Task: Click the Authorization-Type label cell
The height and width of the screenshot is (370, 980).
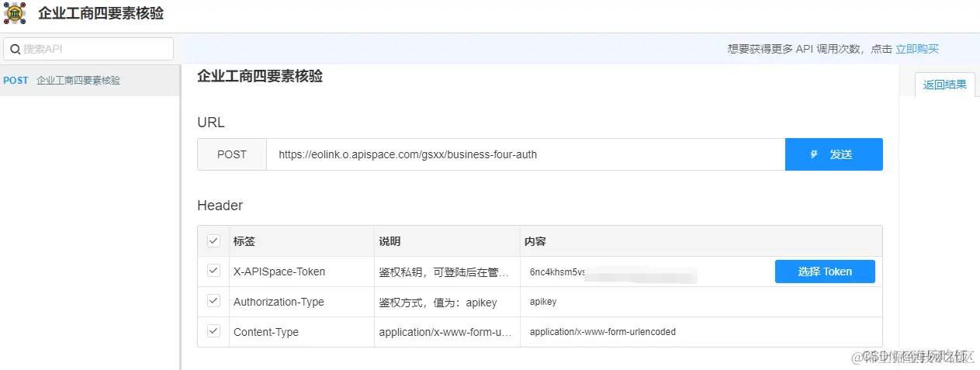Action: (302, 302)
